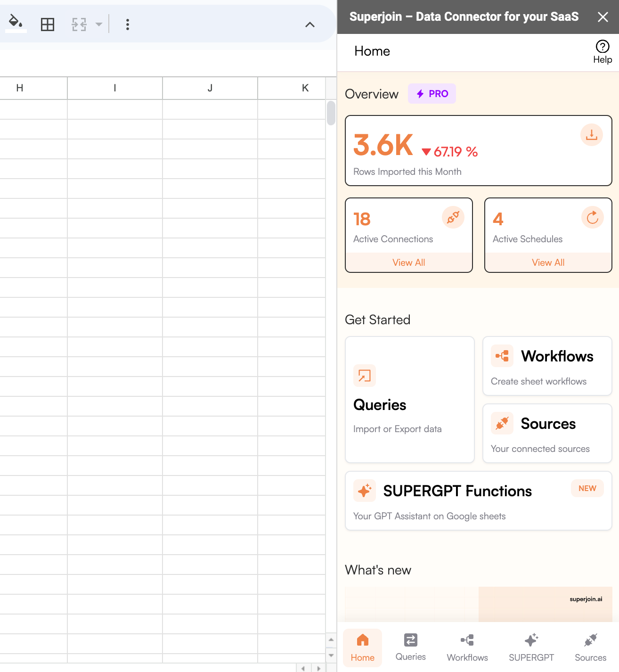
Task: Open Queries to import or export data
Action: coord(410,400)
